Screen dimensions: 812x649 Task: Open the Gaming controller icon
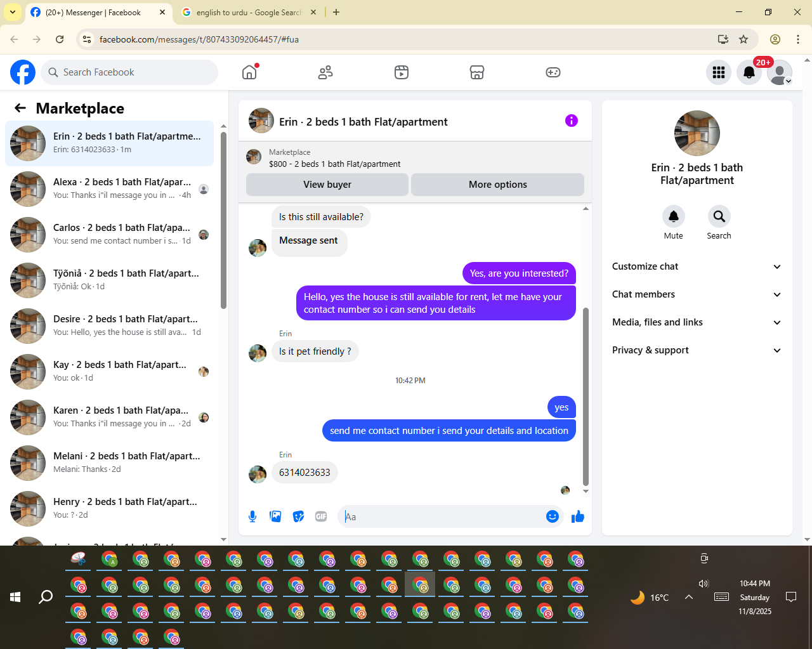pos(553,72)
